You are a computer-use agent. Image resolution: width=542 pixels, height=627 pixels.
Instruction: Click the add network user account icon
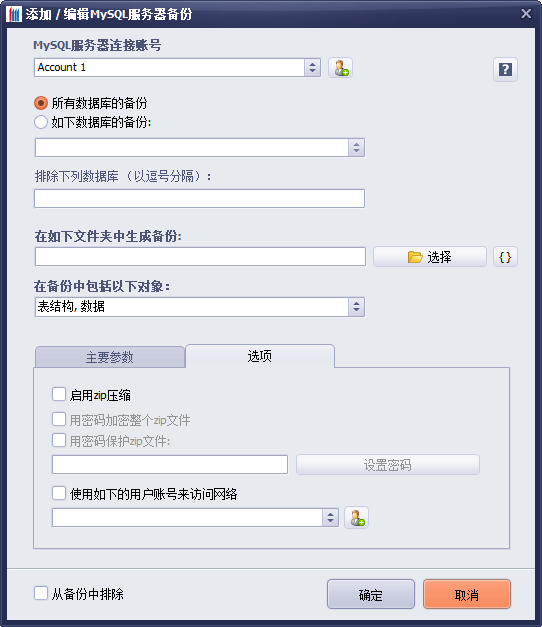pyautogui.click(x=357, y=517)
